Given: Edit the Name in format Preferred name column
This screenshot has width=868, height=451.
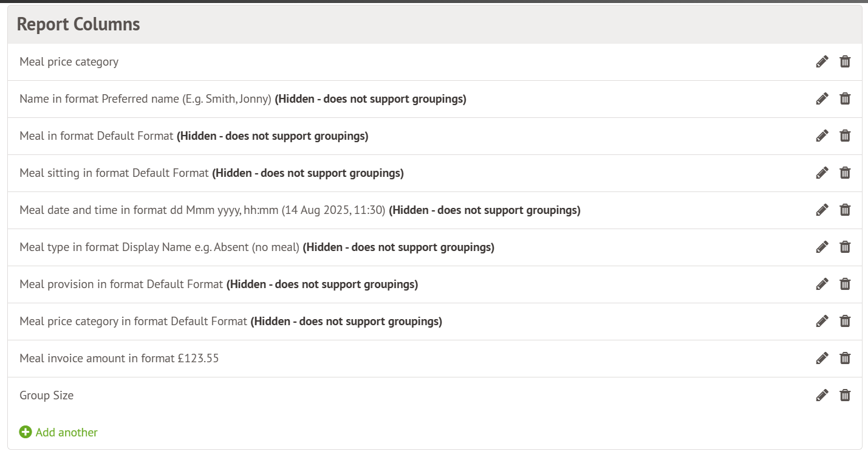Looking at the screenshot, I should (x=822, y=98).
